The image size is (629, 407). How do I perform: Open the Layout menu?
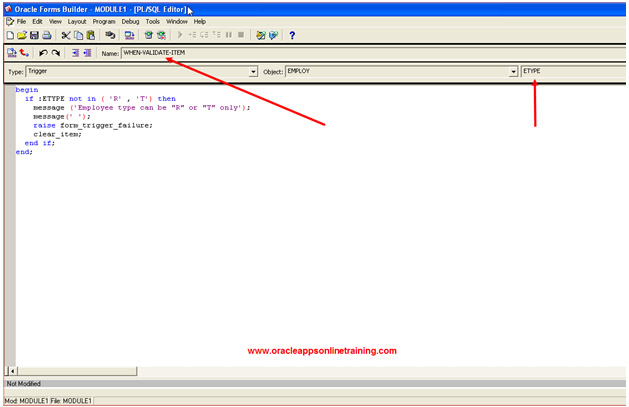pyautogui.click(x=77, y=21)
